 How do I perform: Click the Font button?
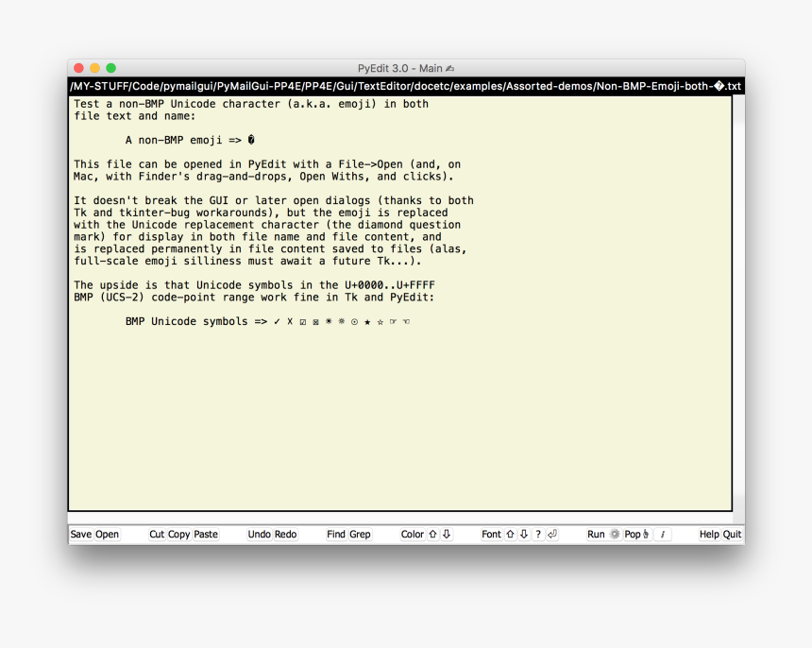coord(491,534)
